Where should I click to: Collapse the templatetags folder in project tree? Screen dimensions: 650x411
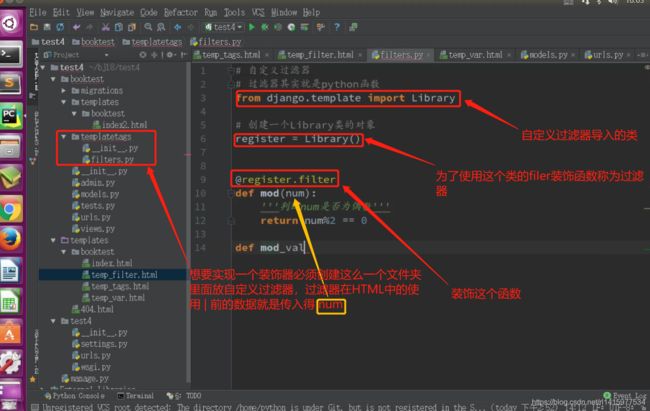coord(64,136)
